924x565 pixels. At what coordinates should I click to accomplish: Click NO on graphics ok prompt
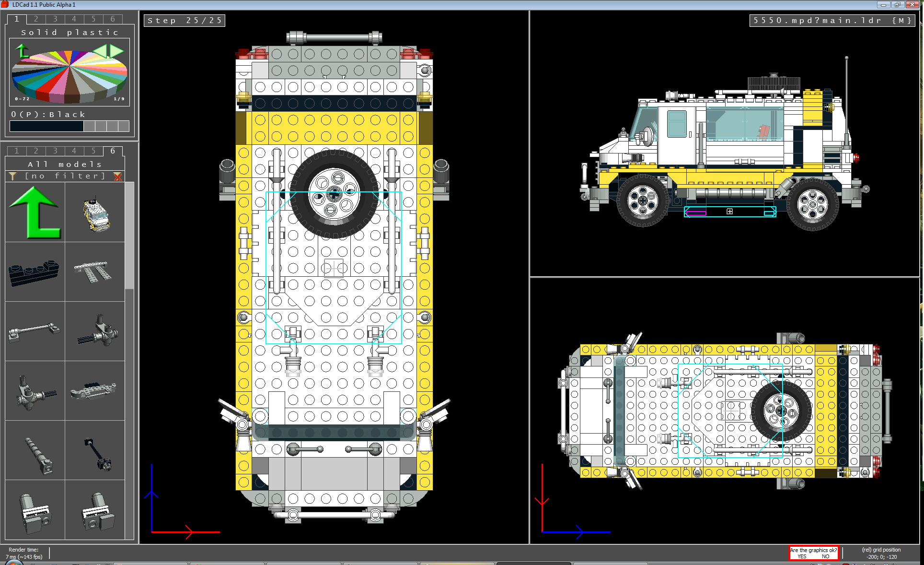point(825,556)
